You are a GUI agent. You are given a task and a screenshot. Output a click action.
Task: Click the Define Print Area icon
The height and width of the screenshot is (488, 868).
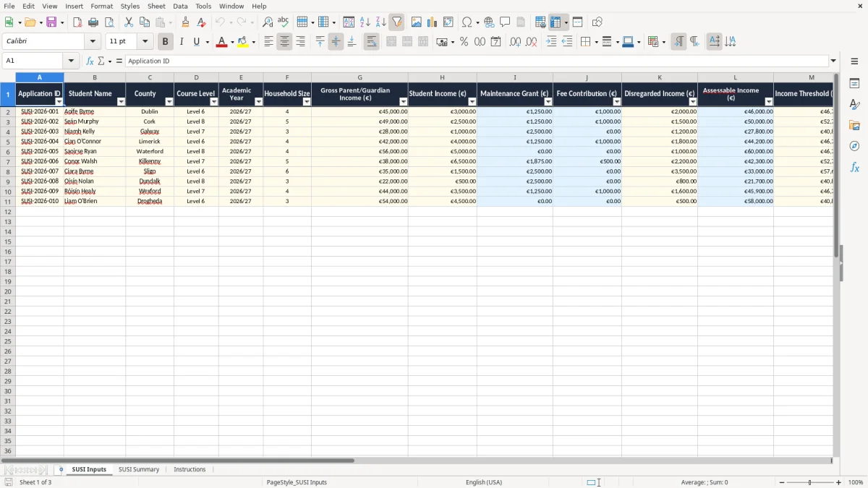coord(540,22)
